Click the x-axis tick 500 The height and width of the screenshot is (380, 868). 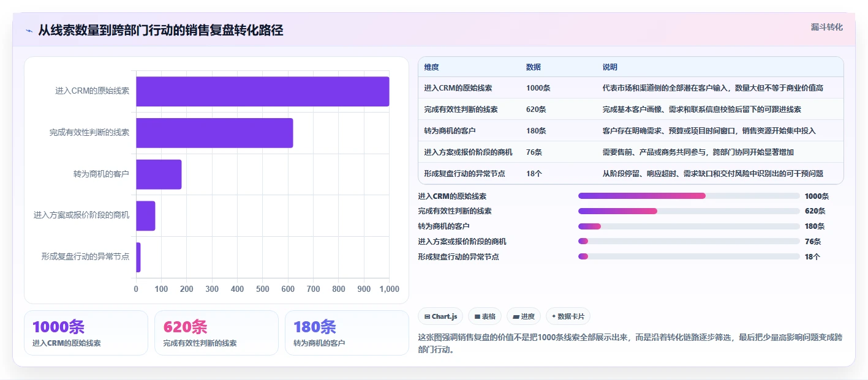(263, 289)
